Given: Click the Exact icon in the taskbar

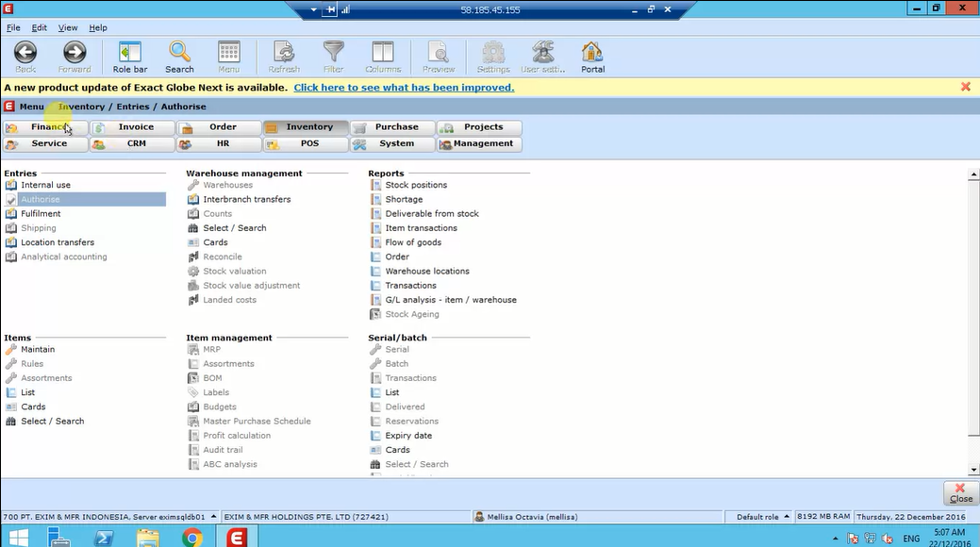Looking at the screenshot, I should 234,538.
